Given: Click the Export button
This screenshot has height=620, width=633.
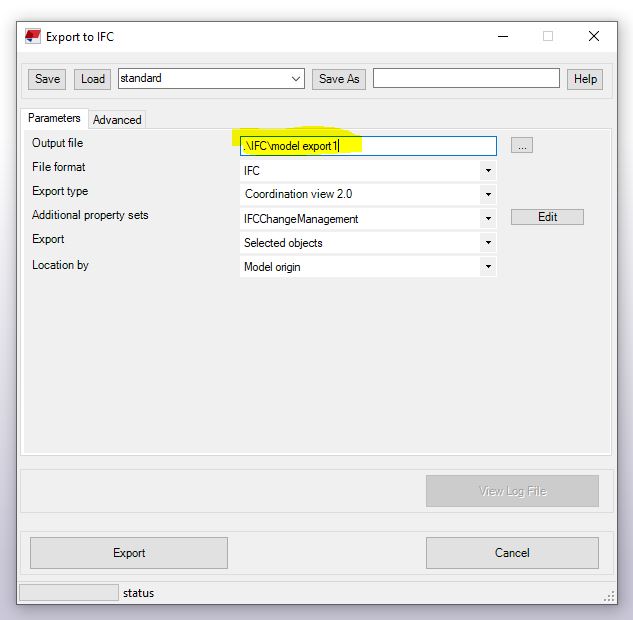Looking at the screenshot, I should click(129, 553).
